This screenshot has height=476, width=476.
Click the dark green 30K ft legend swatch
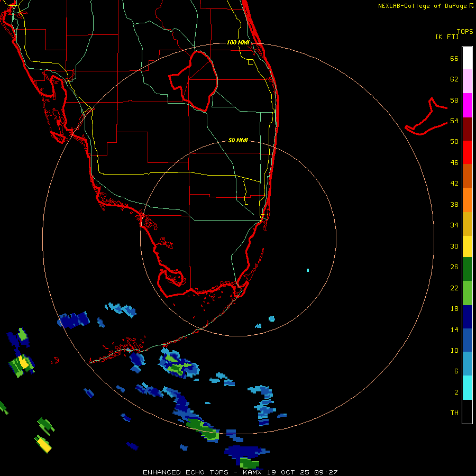[x=467, y=269]
